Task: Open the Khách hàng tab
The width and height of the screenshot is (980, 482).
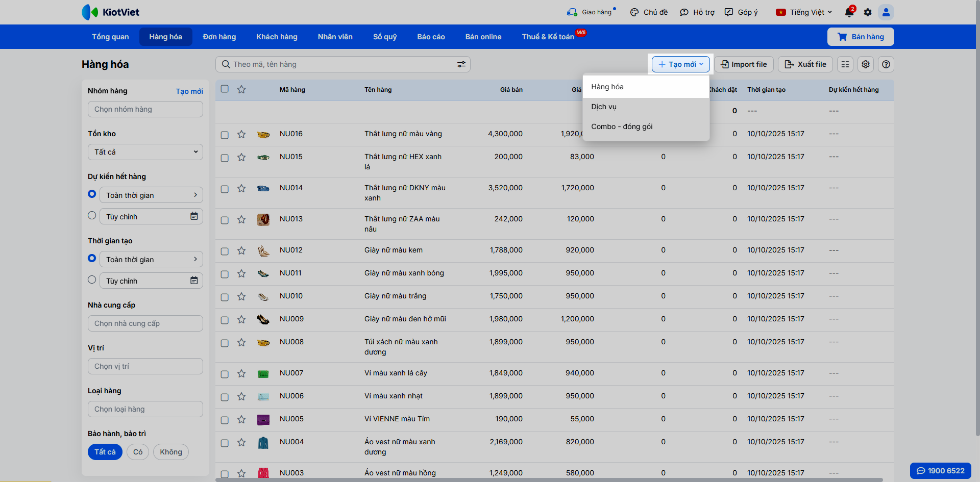Action: coord(277,37)
